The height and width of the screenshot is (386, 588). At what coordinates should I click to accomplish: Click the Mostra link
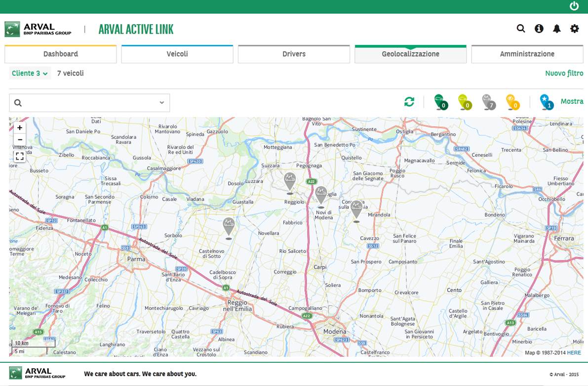coord(572,101)
